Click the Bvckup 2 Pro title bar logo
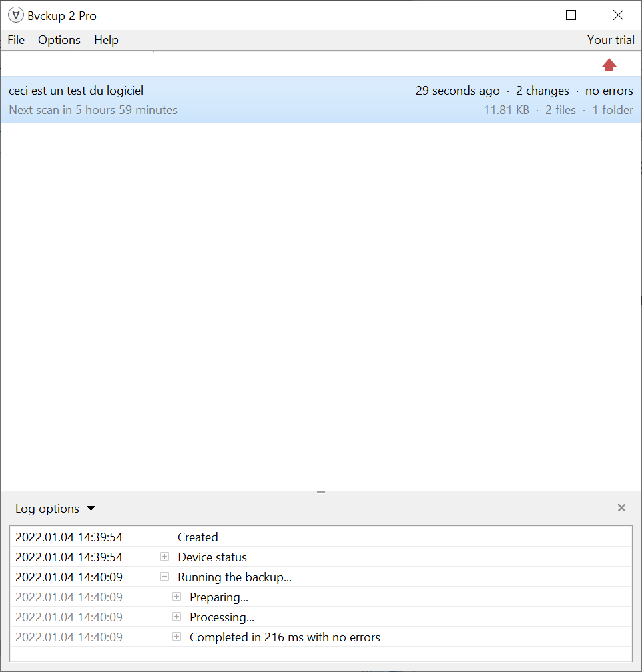This screenshot has width=642, height=672. pos(16,15)
